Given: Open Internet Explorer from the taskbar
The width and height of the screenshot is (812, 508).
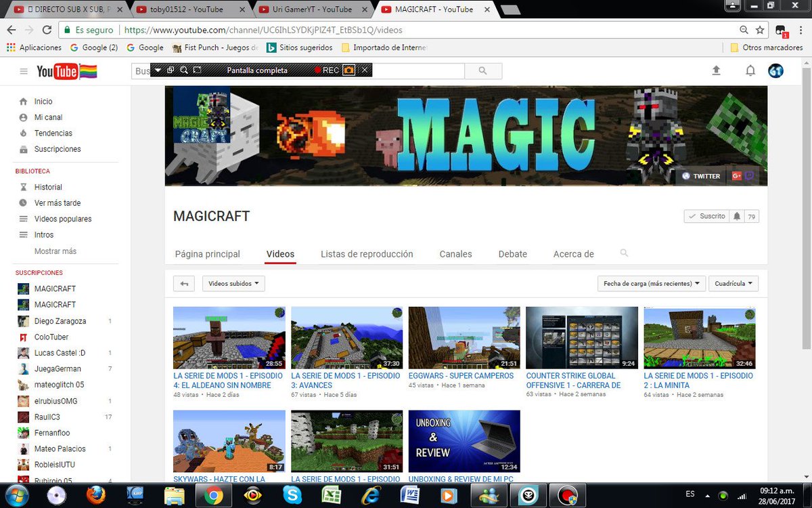Looking at the screenshot, I should point(370,495).
